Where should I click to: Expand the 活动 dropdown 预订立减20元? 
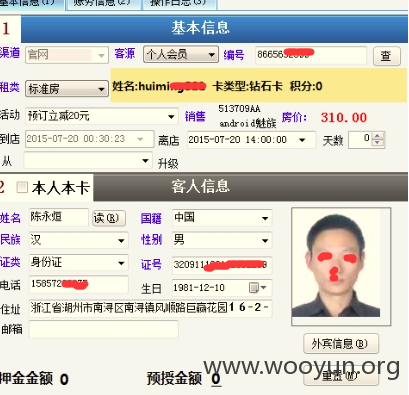click(x=101, y=116)
